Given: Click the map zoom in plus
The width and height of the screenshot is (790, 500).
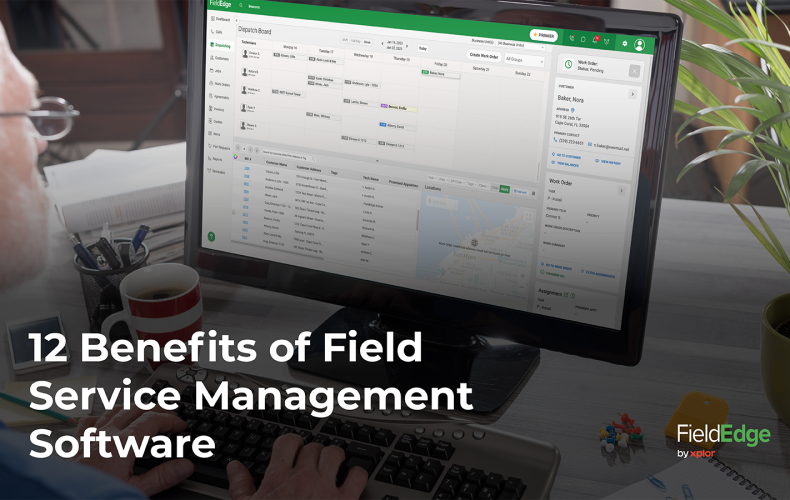Looking at the screenshot, I should [522, 276].
